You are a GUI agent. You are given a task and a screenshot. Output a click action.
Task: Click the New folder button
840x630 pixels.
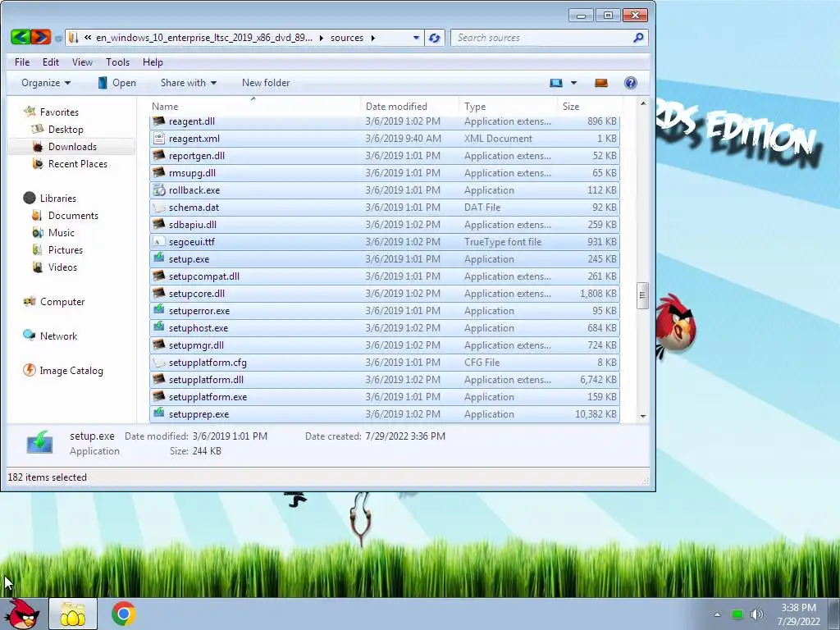tap(266, 83)
